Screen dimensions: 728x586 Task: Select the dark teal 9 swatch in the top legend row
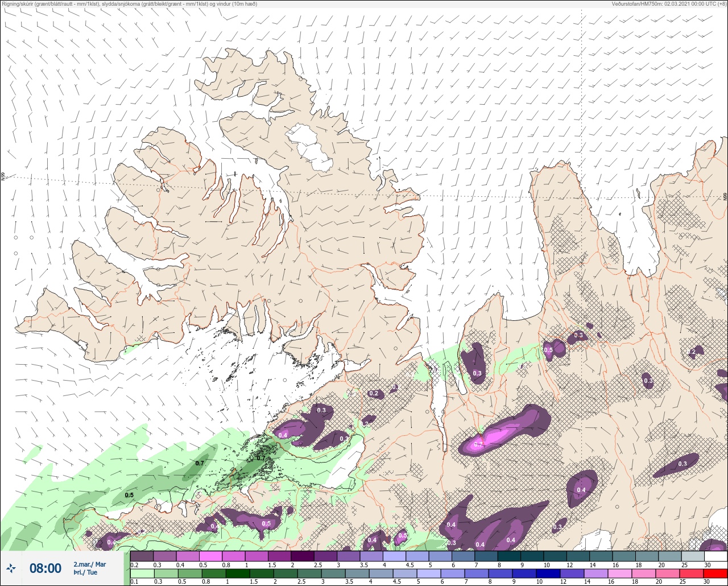point(532,556)
